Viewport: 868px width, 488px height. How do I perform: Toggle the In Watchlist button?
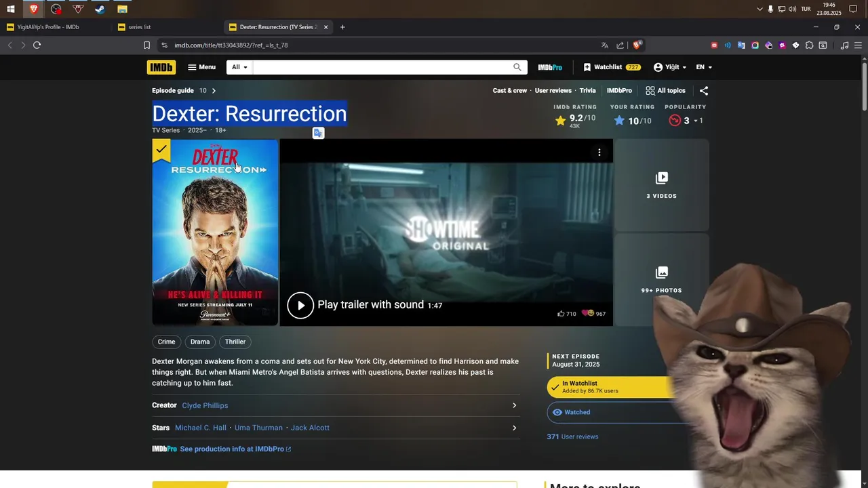[x=610, y=387]
